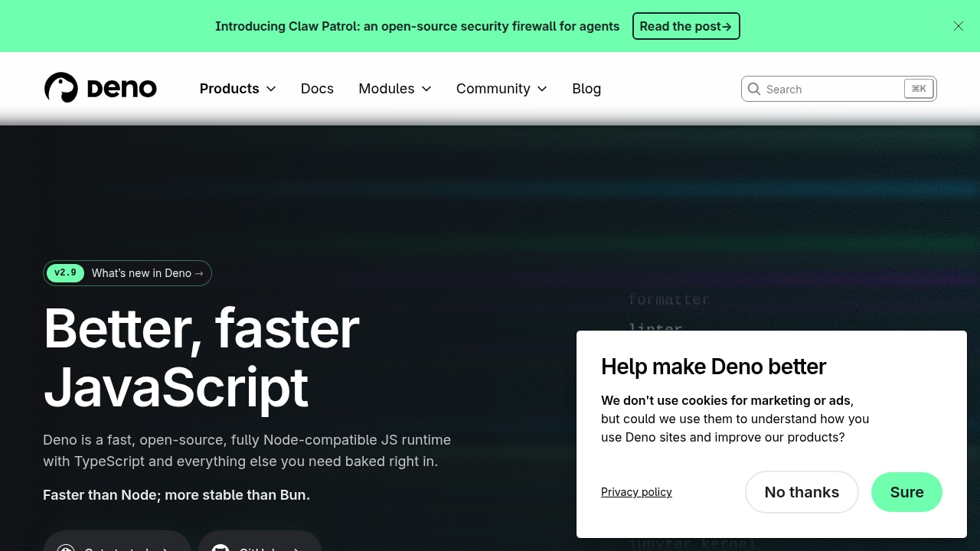Click the Deno dinosaur logo icon

(61, 88)
